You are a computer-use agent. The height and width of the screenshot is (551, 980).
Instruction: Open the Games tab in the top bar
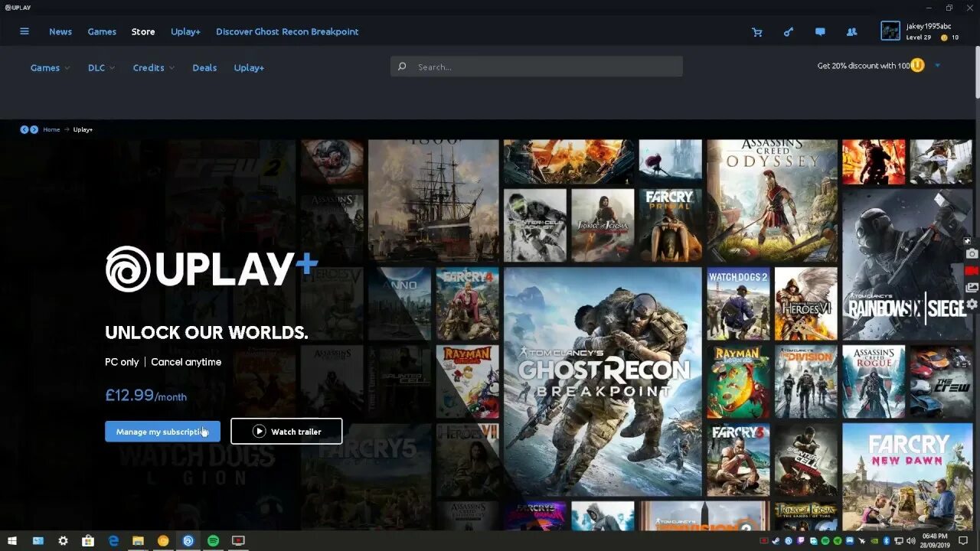102,31
